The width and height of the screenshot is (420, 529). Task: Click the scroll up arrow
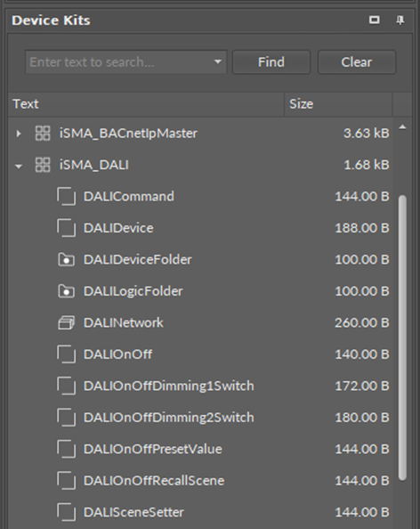(402, 127)
